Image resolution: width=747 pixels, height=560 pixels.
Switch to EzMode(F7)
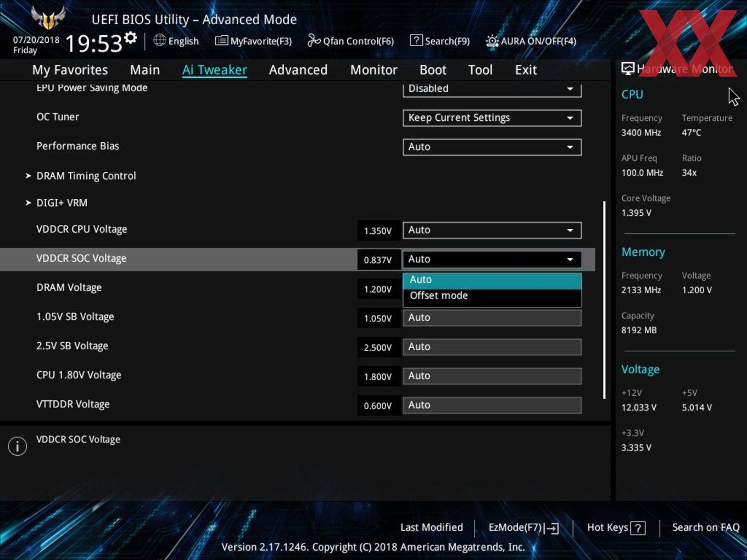tap(523, 528)
